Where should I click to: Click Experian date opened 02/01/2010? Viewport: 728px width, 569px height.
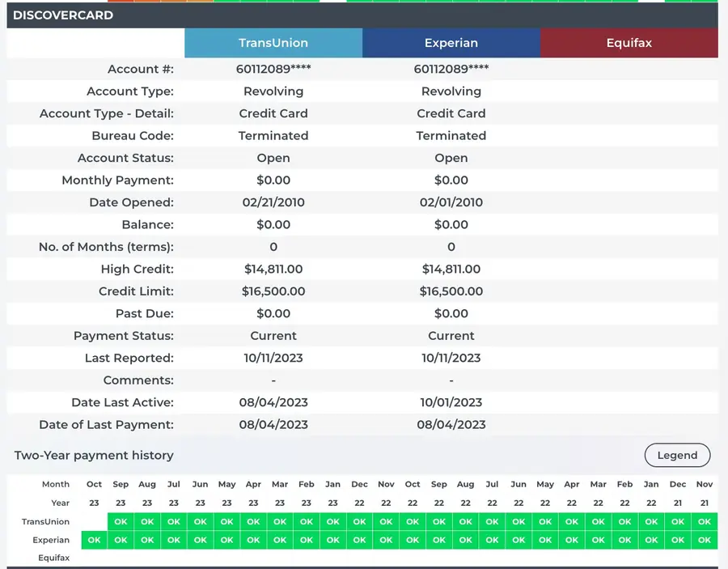pyautogui.click(x=451, y=202)
